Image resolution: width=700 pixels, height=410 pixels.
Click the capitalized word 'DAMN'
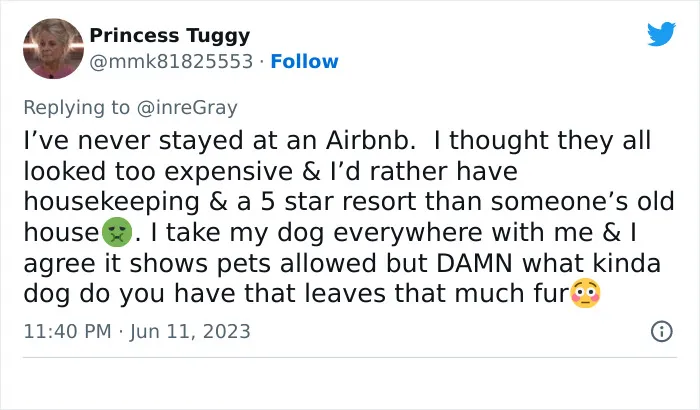click(474, 263)
